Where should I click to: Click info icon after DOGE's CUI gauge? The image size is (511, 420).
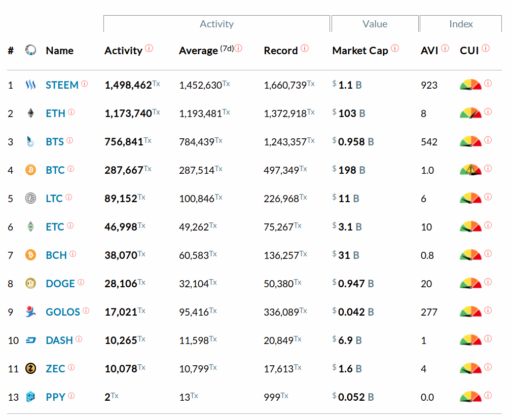[x=488, y=282]
